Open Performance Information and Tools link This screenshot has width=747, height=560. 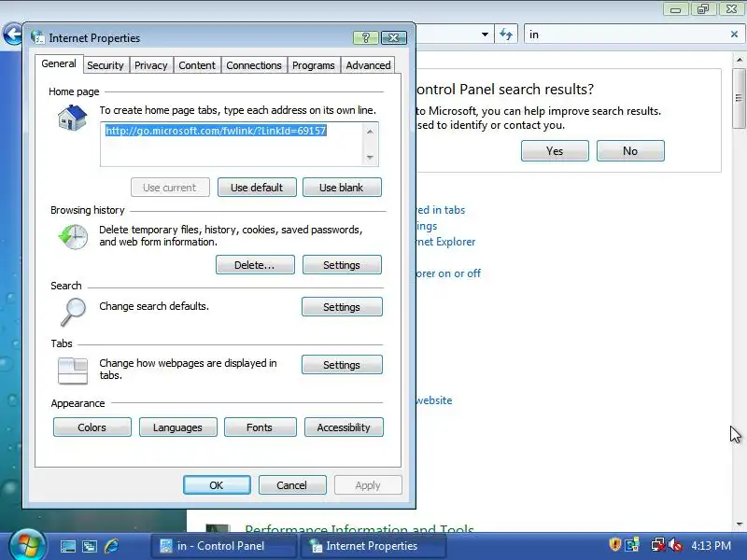coord(359,528)
